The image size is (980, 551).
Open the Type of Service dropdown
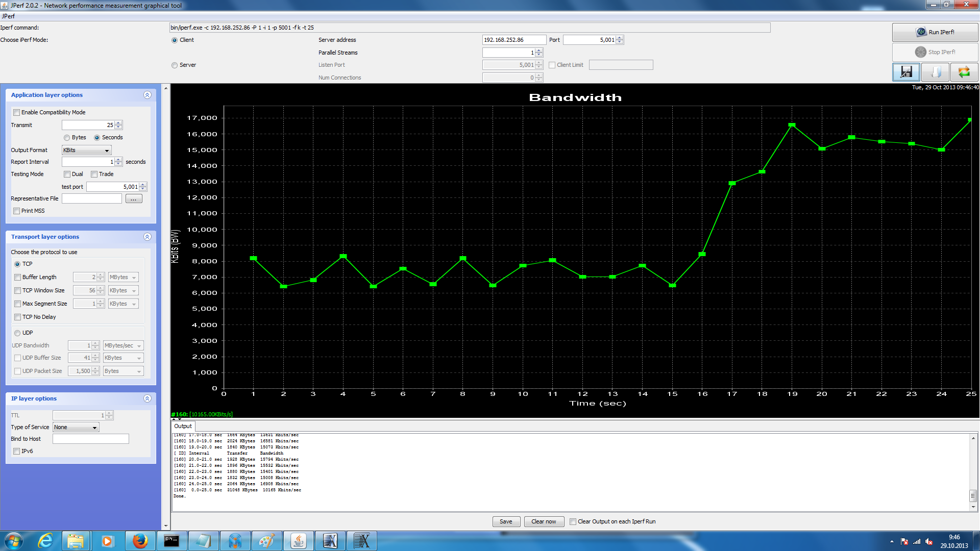pos(76,428)
